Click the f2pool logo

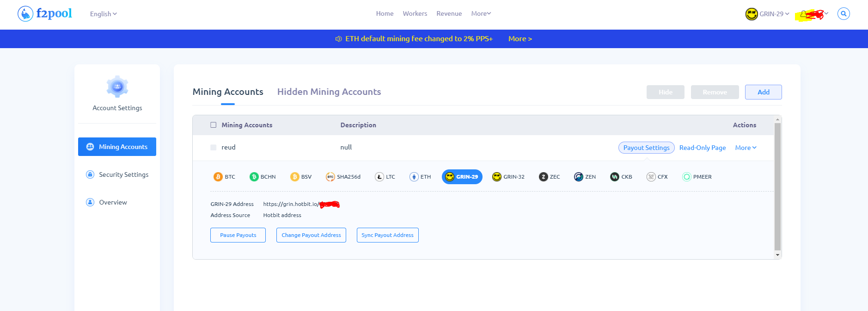coord(45,14)
